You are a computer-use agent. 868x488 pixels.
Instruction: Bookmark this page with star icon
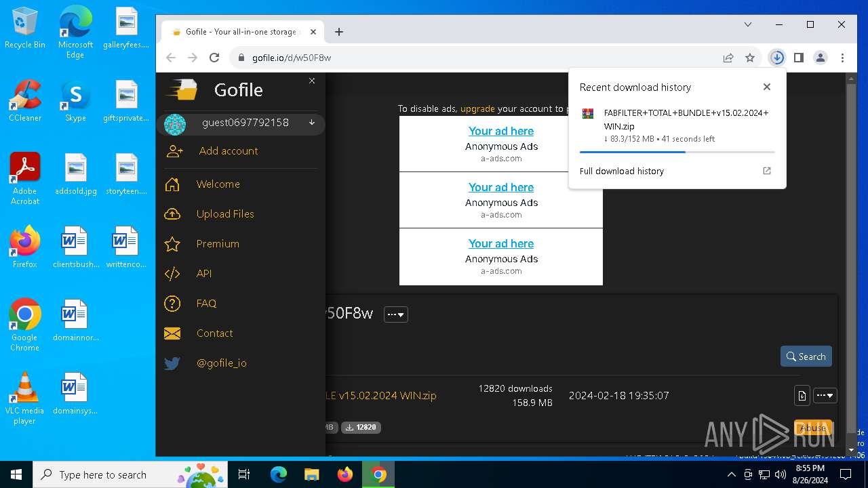pyautogui.click(x=750, y=58)
